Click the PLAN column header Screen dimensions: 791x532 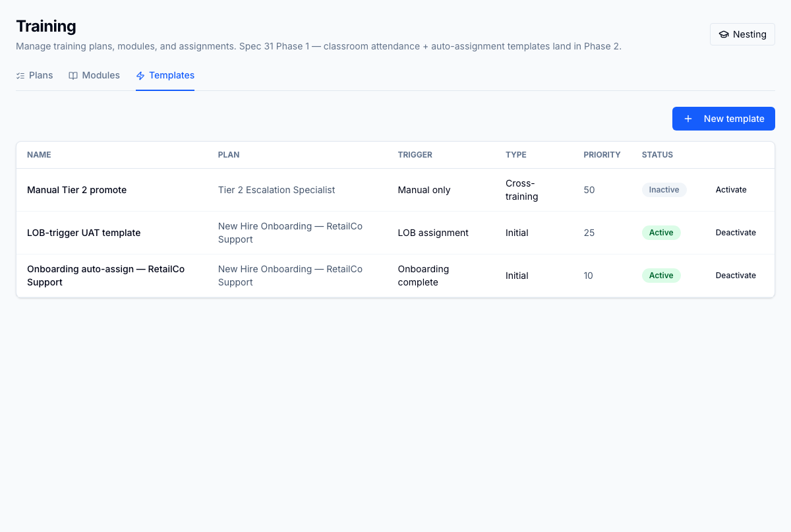pyautogui.click(x=229, y=155)
